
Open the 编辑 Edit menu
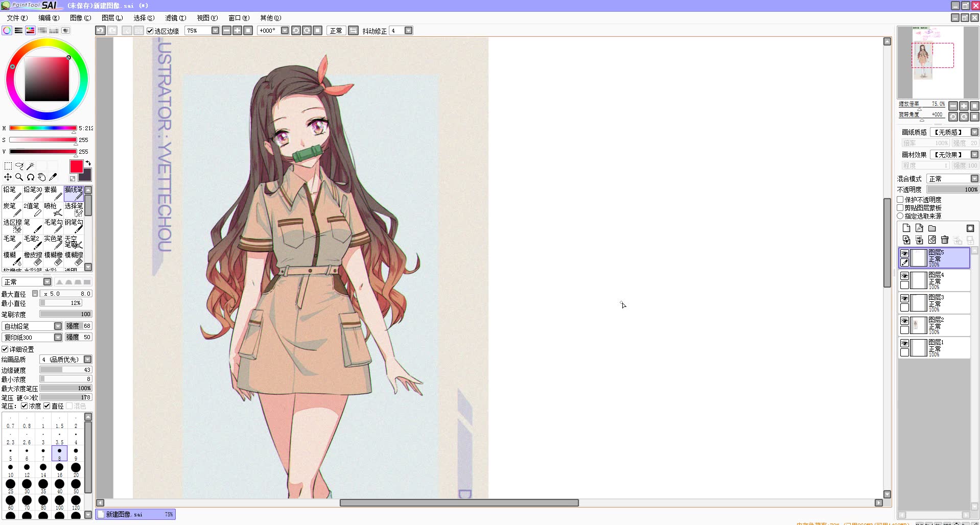pyautogui.click(x=49, y=18)
